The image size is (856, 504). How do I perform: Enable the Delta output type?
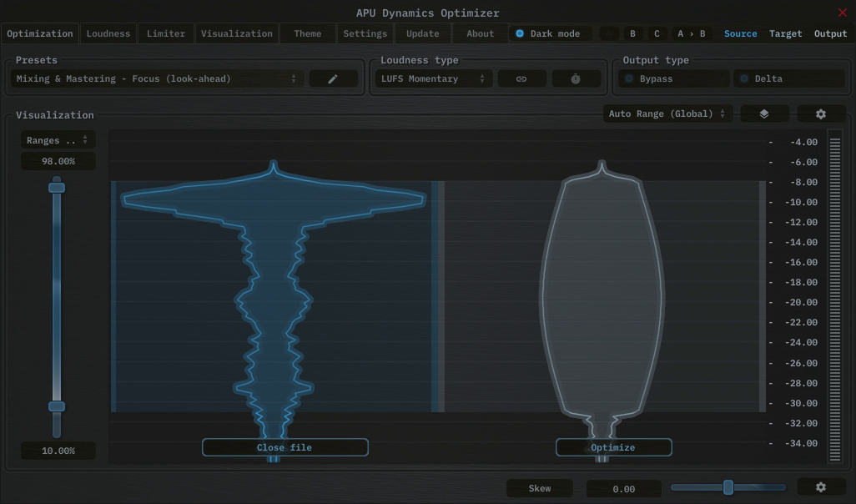coord(788,78)
